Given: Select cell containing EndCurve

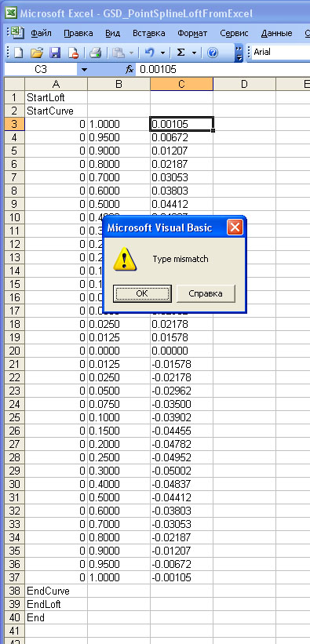Looking at the screenshot, I should 57,591.
